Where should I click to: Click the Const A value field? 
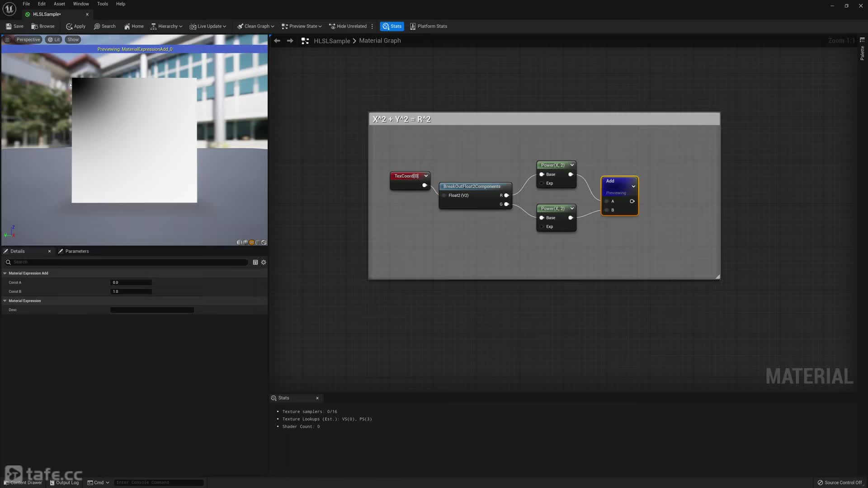[x=131, y=282]
